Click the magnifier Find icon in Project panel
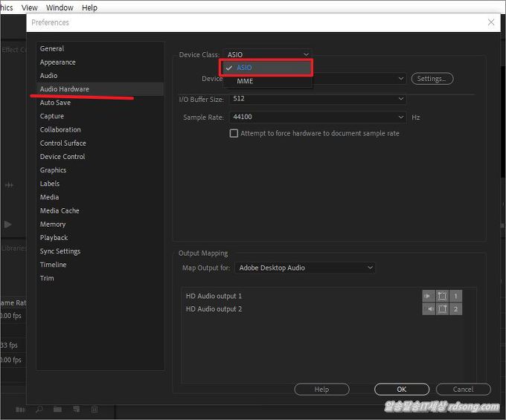Screen dimensions: 506x420 [39, 410]
